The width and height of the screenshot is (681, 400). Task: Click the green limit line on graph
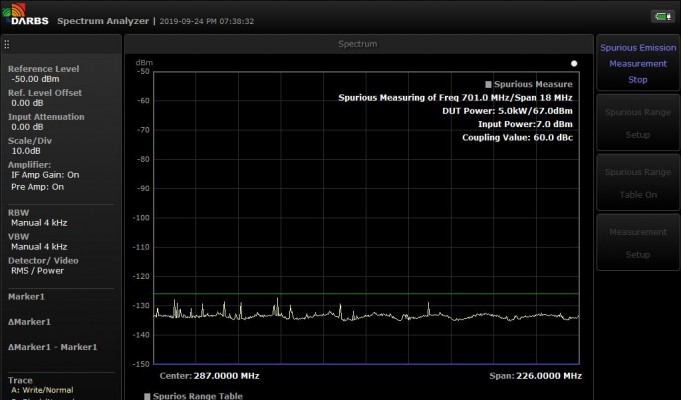[366, 294]
